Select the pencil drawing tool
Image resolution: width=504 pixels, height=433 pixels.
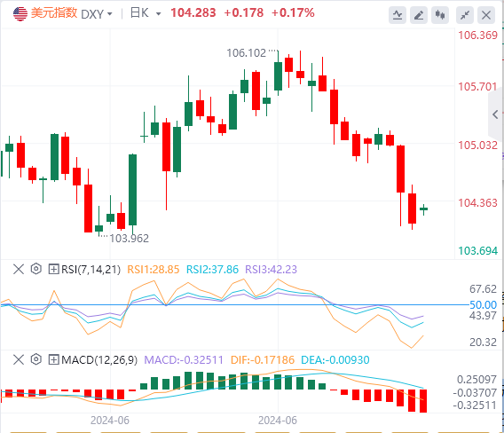pyautogui.click(x=419, y=15)
